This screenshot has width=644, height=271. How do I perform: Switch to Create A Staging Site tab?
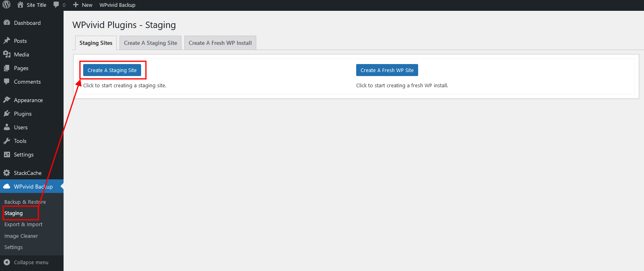[x=150, y=43]
